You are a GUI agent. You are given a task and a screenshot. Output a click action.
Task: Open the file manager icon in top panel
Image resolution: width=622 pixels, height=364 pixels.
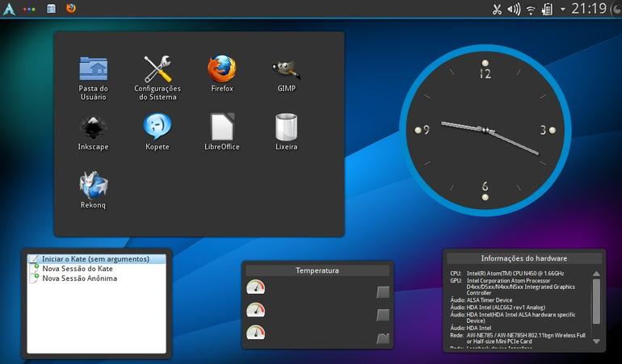[51, 8]
